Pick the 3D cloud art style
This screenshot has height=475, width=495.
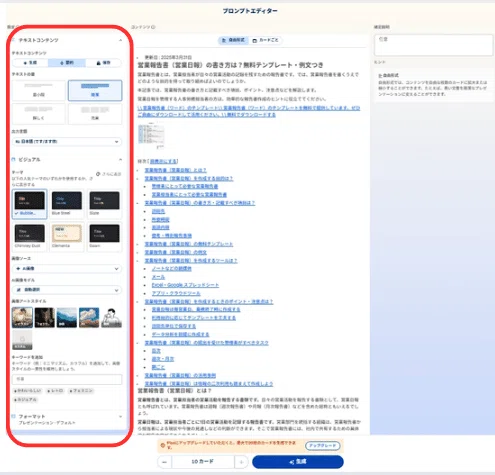[x=89, y=317]
